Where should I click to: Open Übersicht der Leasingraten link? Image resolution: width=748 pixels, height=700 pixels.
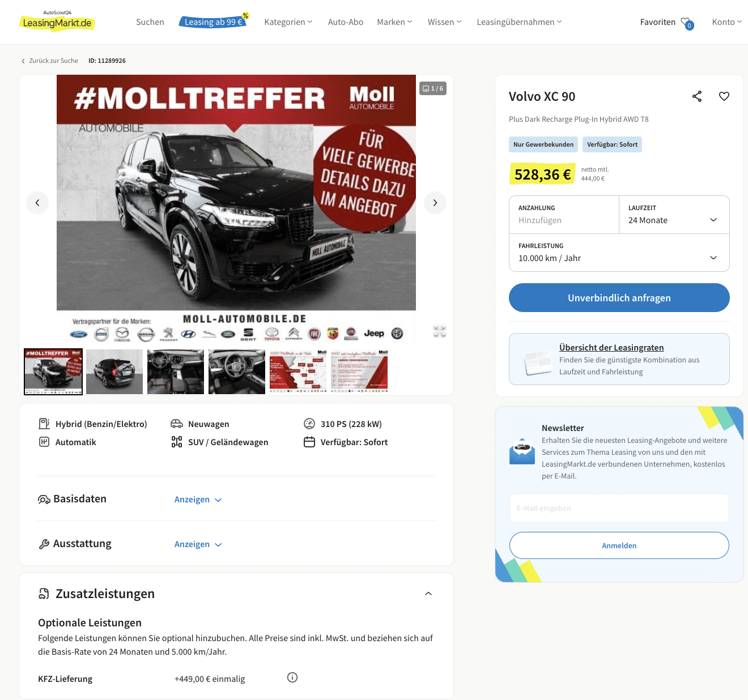(x=611, y=348)
